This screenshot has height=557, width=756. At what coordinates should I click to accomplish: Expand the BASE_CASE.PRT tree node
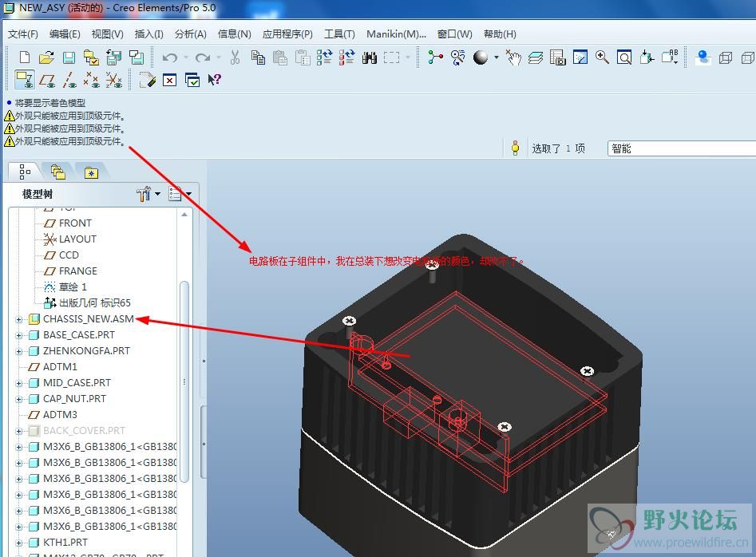tap(19, 335)
